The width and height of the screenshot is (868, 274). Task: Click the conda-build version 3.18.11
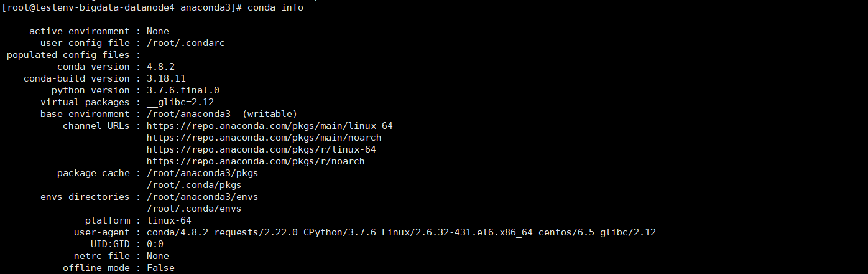(166, 78)
